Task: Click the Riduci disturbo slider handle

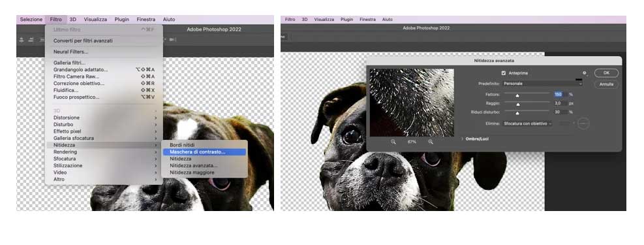Action: (x=517, y=112)
